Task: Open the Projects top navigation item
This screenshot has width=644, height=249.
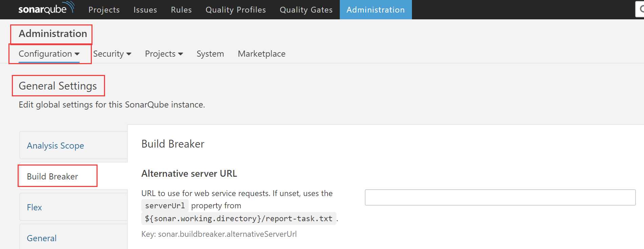Action: coord(104,10)
